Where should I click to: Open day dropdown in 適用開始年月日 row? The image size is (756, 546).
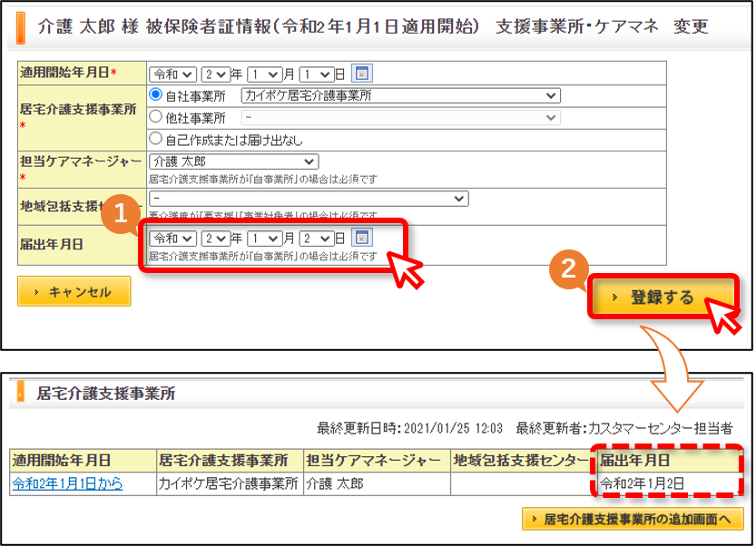(316, 74)
